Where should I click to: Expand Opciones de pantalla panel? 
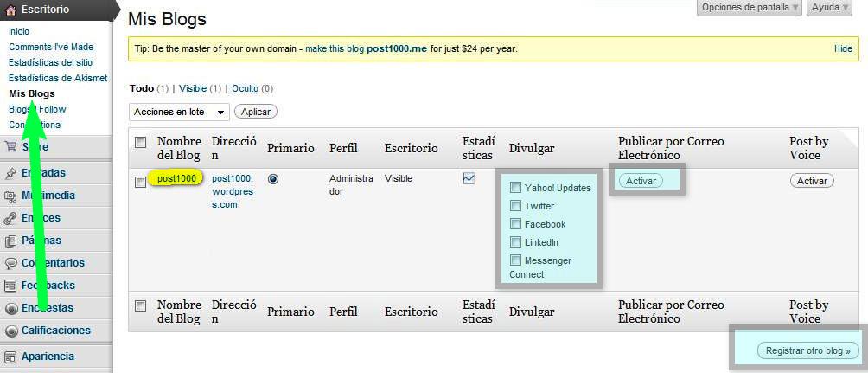click(750, 8)
